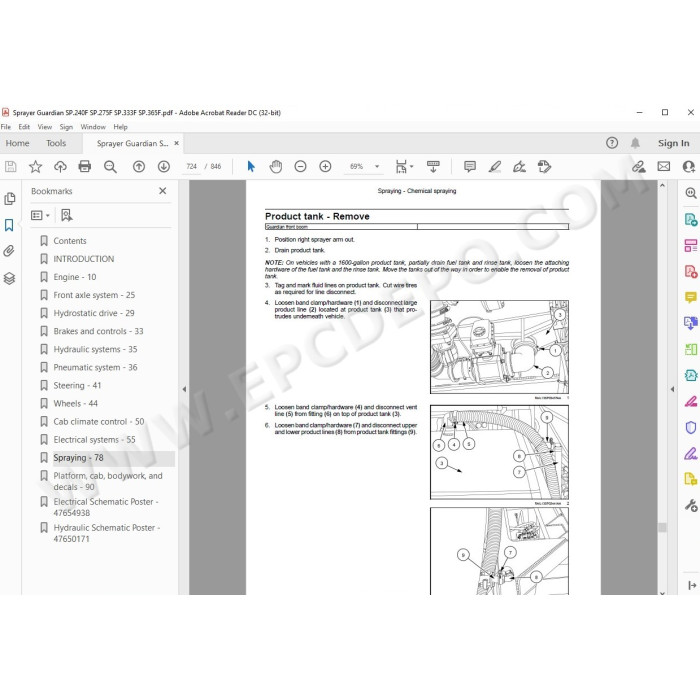Open the Help question mark icon
This screenshot has width=700, height=700.
pyautogui.click(x=612, y=143)
